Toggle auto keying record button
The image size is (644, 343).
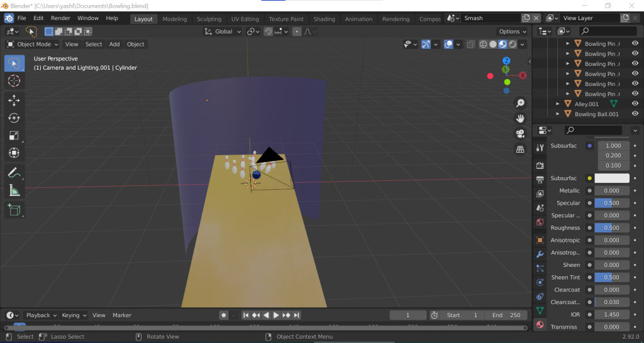[224, 315]
